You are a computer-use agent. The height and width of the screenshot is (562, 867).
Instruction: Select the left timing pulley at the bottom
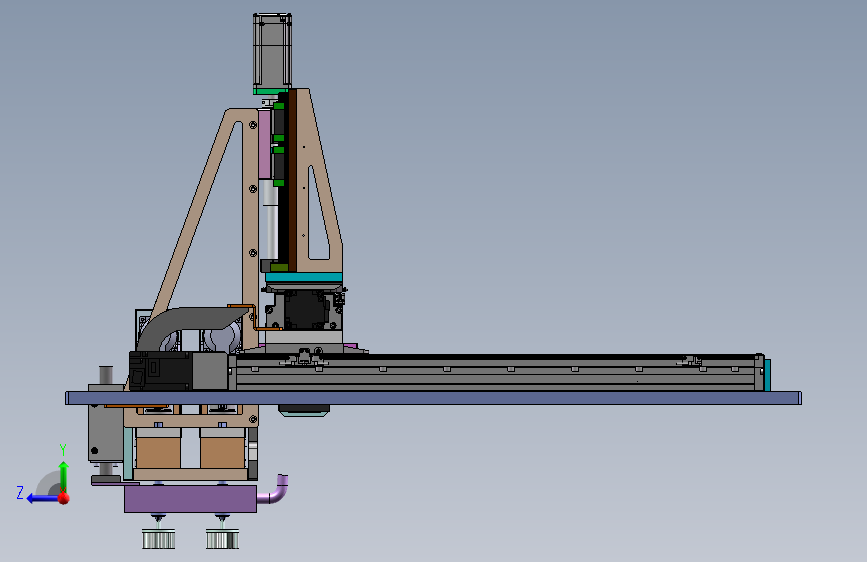tap(159, 539)
